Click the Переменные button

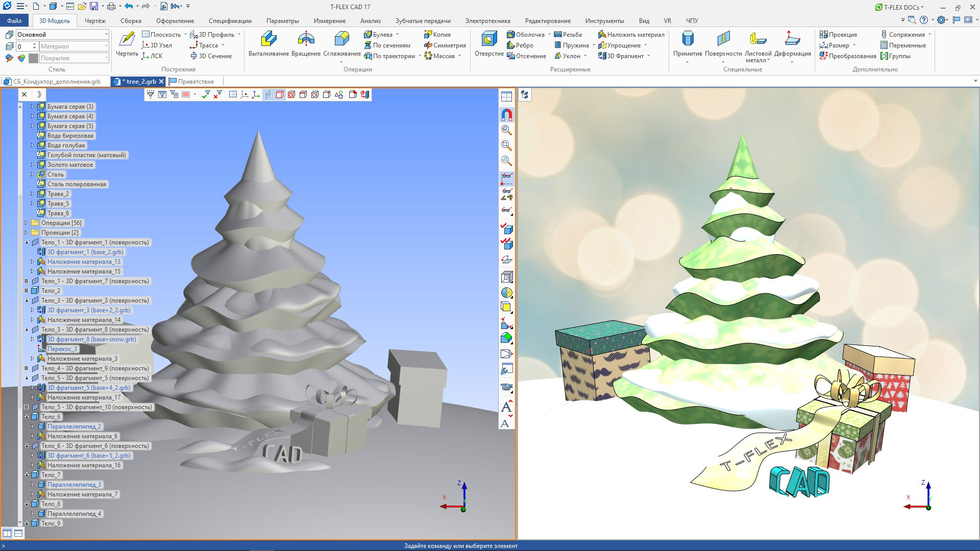[902, 45]
